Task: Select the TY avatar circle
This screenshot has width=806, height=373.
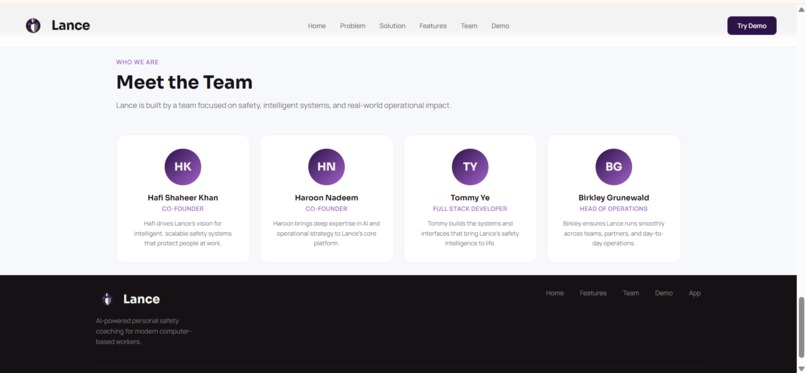Action: tap(470, 166)
